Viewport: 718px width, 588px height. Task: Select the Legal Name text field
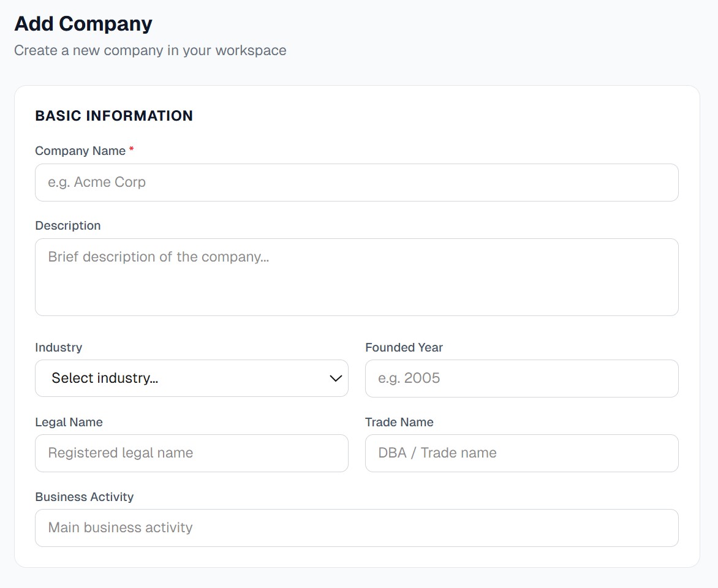click(x=191, y=453)
